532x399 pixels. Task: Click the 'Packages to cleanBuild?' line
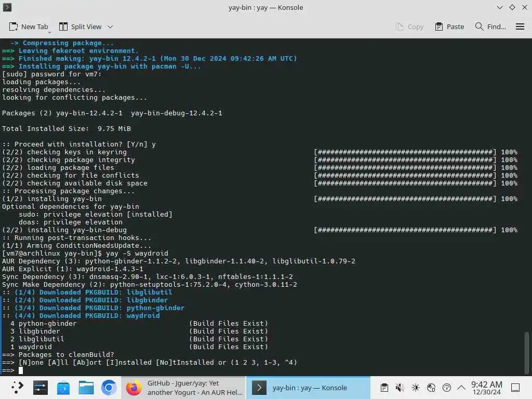coord(58,354)
